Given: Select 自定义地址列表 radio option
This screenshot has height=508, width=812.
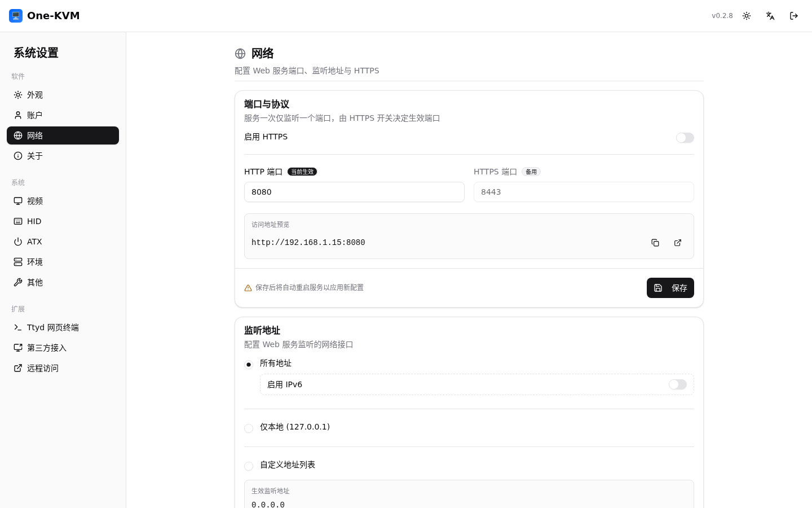Looking at the screenshot, I should pyautogui.click(x=249, y=466).
